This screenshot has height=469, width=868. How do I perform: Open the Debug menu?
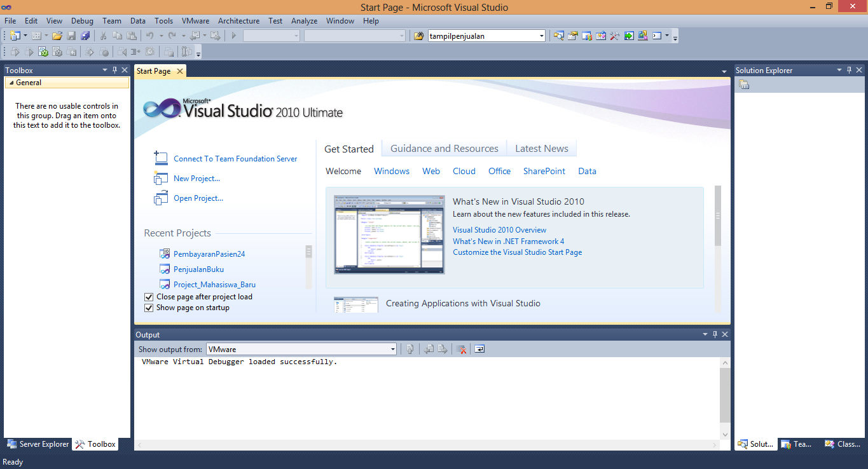[82, 21]
